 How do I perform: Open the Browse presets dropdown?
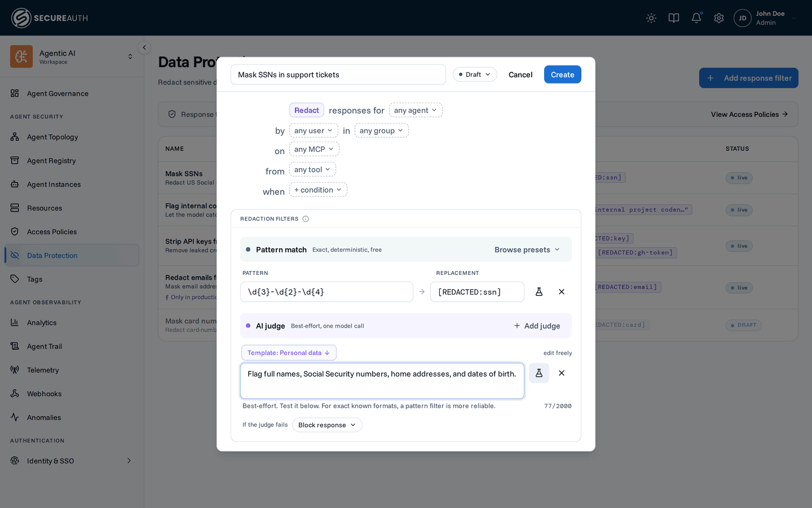tap(527, 249)
